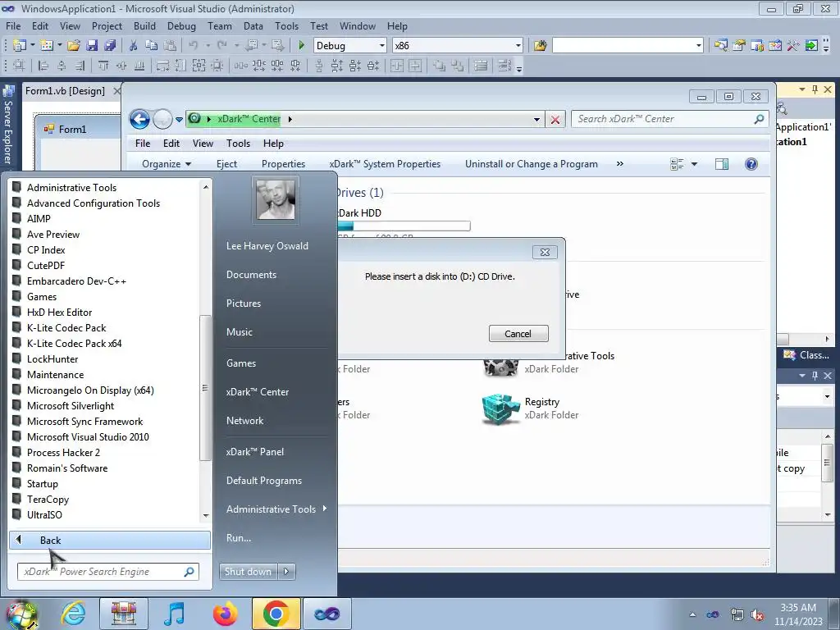Click inside the xDark Power Search Engine field
Image resolution: width=840 pixels, height=630 pixels.
click(108, 572)
